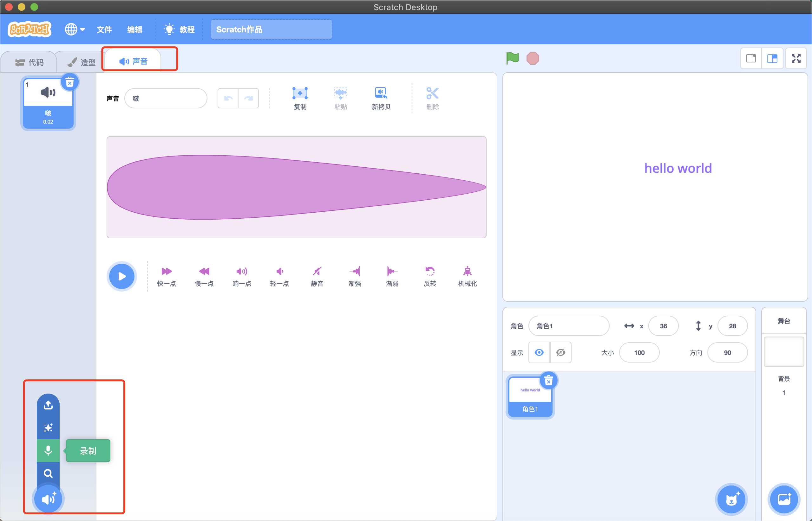This screenshot has width=812, height=521.
Task: Apply the 静音 mute effect
Action: 317,276
